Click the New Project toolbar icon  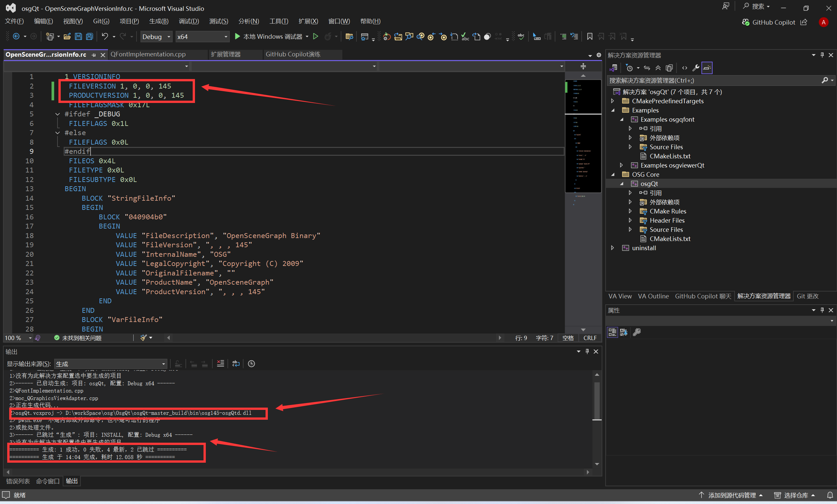point(50,36)
